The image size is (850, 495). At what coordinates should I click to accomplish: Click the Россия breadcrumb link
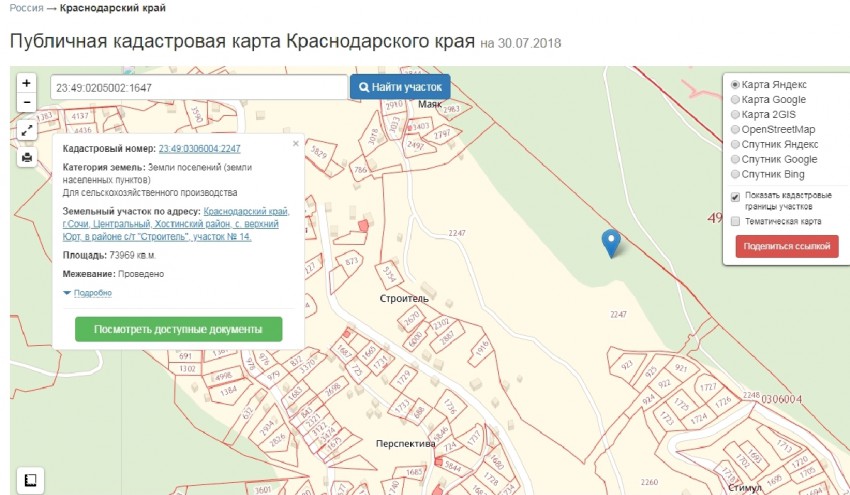(26, 8)
